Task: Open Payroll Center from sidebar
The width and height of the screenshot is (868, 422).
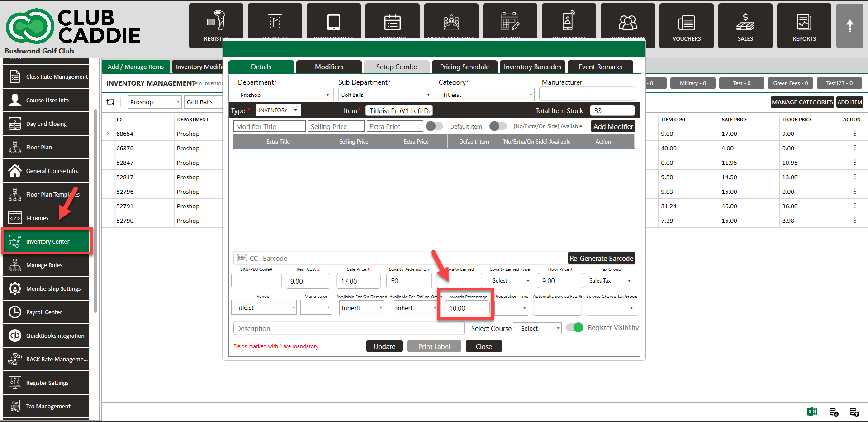Action: pos(46,312)
